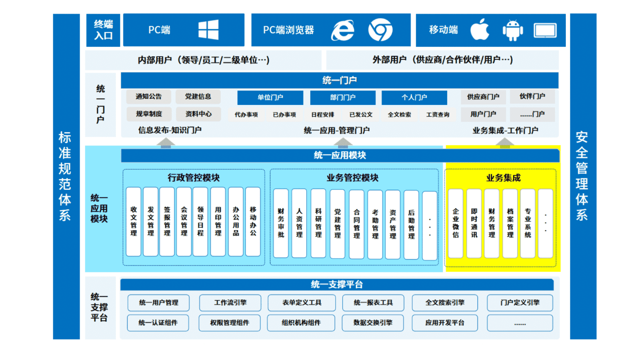Screen dimensions: 644x351
Task: Click the 全文检索 item
Action: [399, 115]
